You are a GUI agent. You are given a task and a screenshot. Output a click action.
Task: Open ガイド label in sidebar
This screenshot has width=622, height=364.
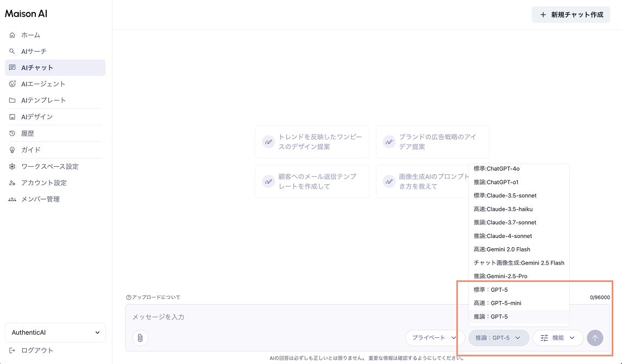30,150
